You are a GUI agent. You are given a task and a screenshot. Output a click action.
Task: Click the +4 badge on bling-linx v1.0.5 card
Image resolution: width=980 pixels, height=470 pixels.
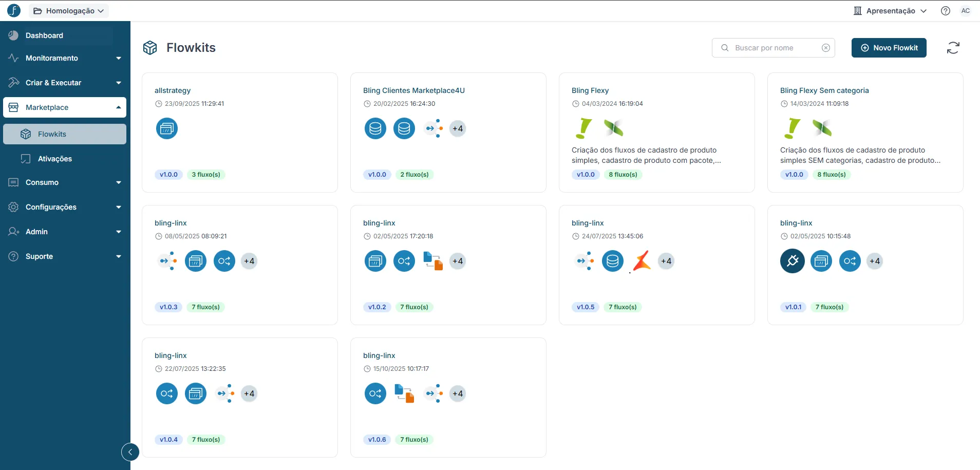pos(666,261)
